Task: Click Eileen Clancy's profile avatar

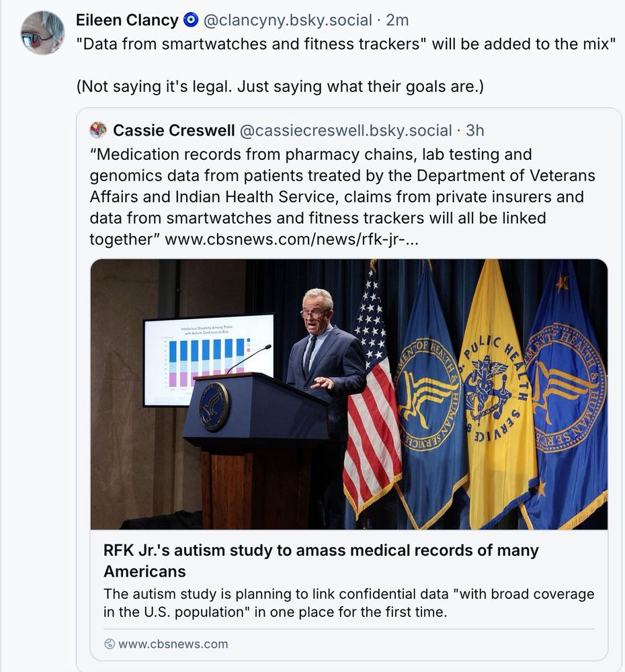Action: coord(42,31)
